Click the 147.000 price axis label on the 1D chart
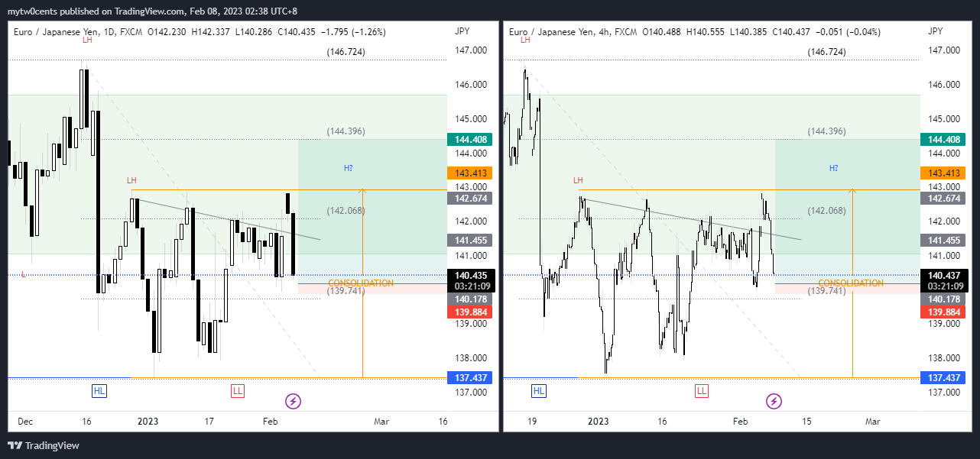The width and height of the screenshot is (980, 459). coord(471,50)
